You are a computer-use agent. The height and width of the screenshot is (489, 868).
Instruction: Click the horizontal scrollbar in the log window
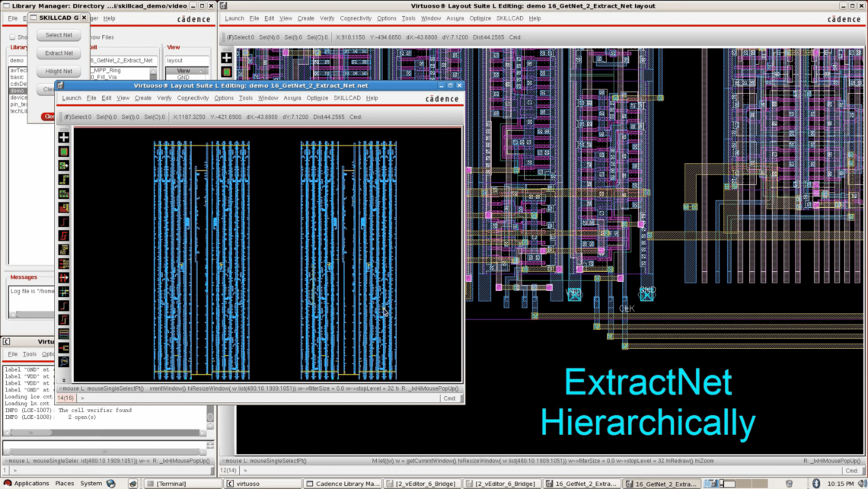click(x=105, y=433)
